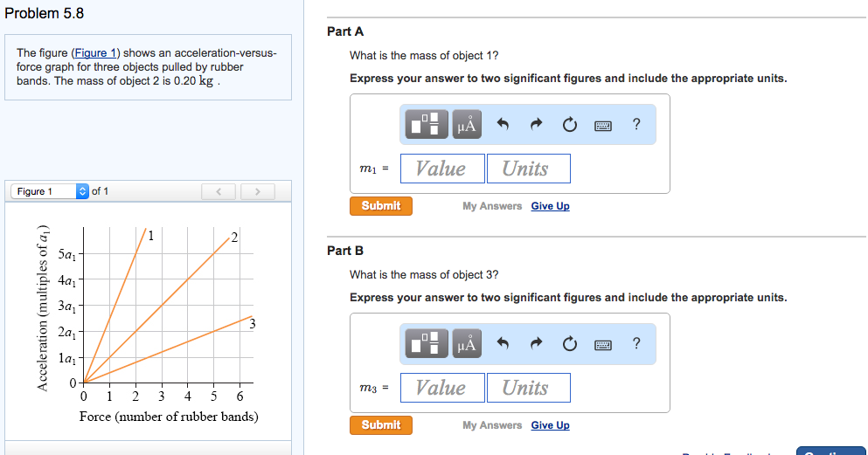Screen dimensions: 868x455
Task: Click the m1 Value input field
Action: pyautogui.click(x=441, y=169)
